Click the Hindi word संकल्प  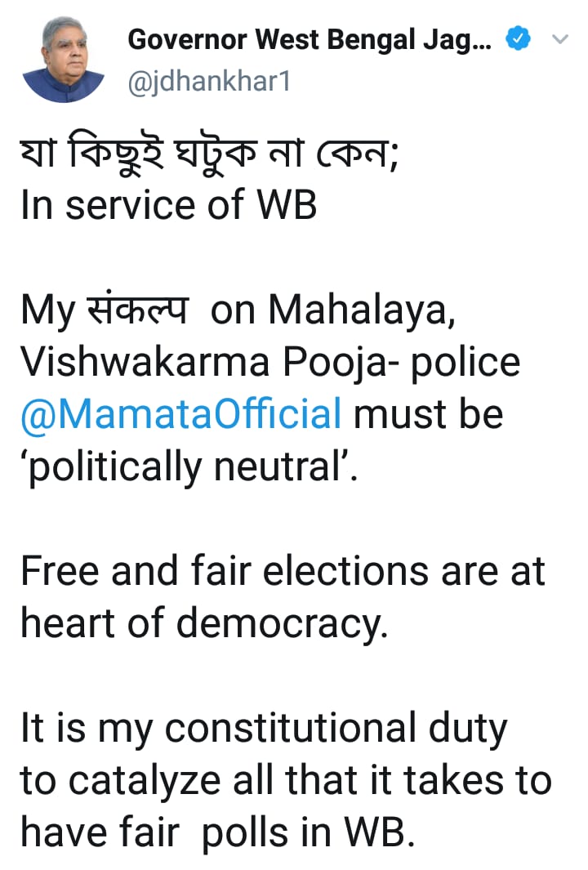pyautogui.click(x=137, y=307)
